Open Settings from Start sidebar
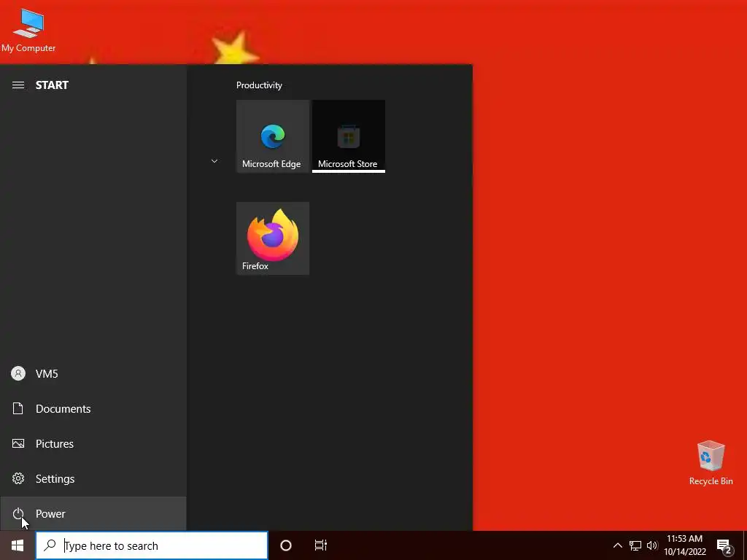This screenshot has width=747, height=560. pos(93,478)
